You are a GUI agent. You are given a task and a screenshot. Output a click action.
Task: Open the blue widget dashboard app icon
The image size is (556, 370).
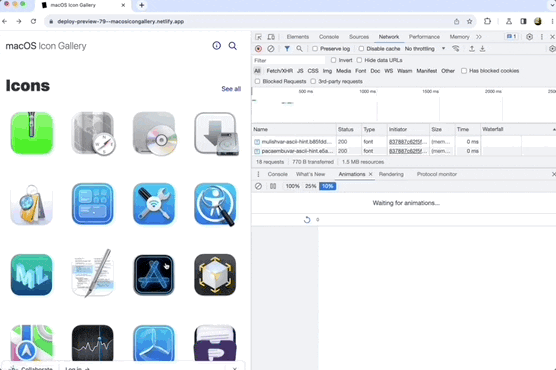click(93, 204)
